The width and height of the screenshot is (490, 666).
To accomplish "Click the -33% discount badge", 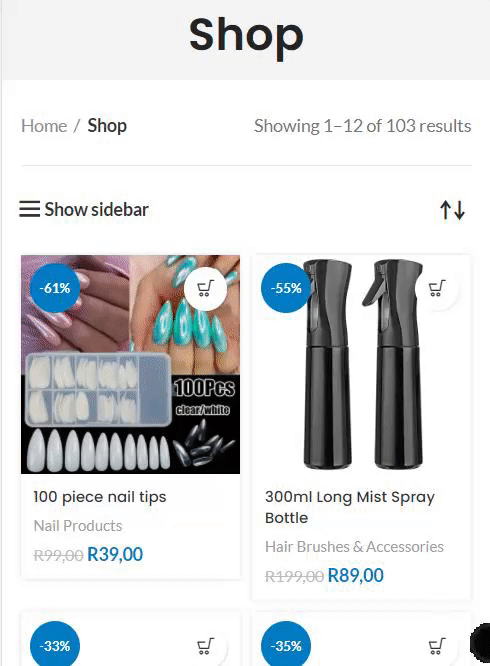I will (x=55, y=646).
